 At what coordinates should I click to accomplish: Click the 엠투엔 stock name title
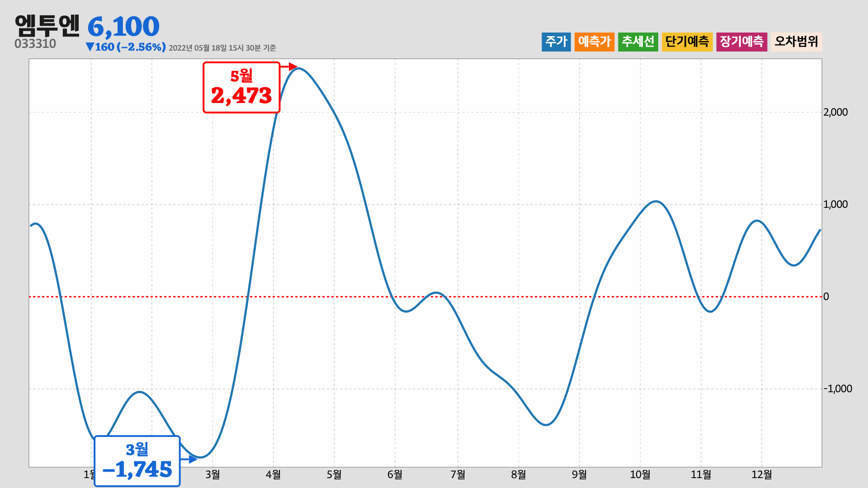coord(47,25)
